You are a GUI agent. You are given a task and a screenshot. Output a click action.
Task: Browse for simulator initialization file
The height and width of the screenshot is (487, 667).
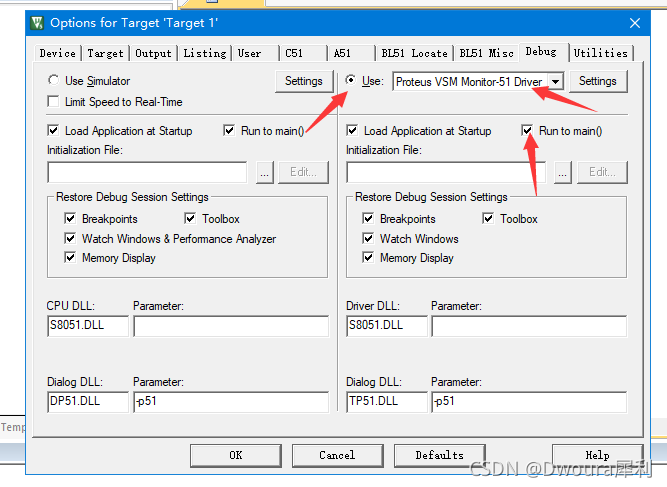tap(265, 172)
